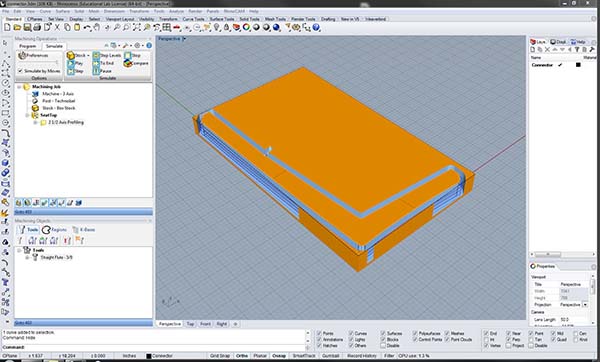
Task: Open the Regions tab in Machining Objects
Action: click(54, 230)
